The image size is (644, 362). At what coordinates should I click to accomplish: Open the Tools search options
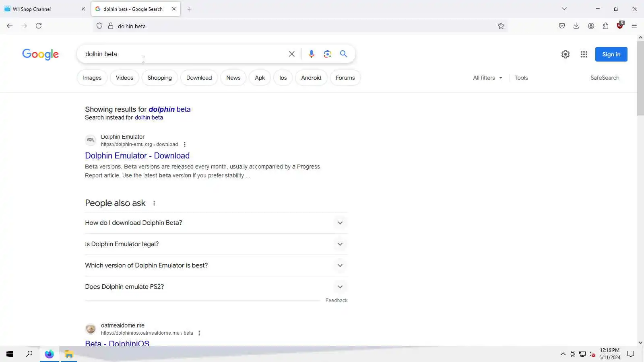521,78
